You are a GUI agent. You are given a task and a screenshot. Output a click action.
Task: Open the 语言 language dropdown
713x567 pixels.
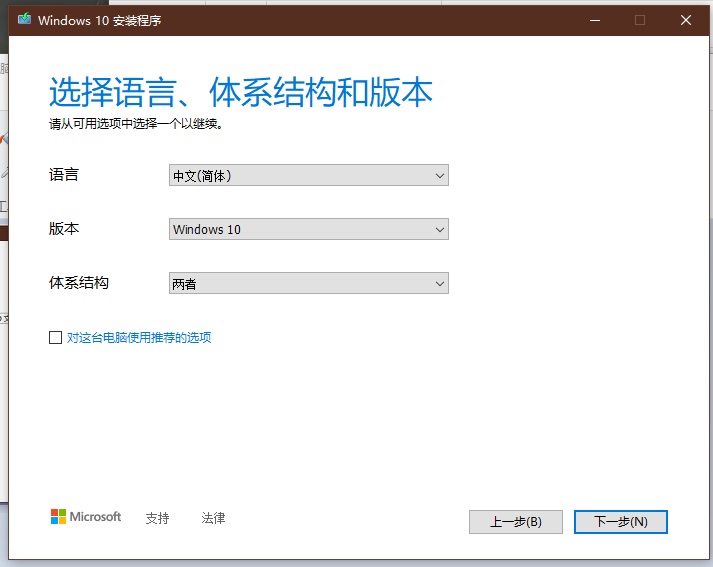(x=309, y=175)
